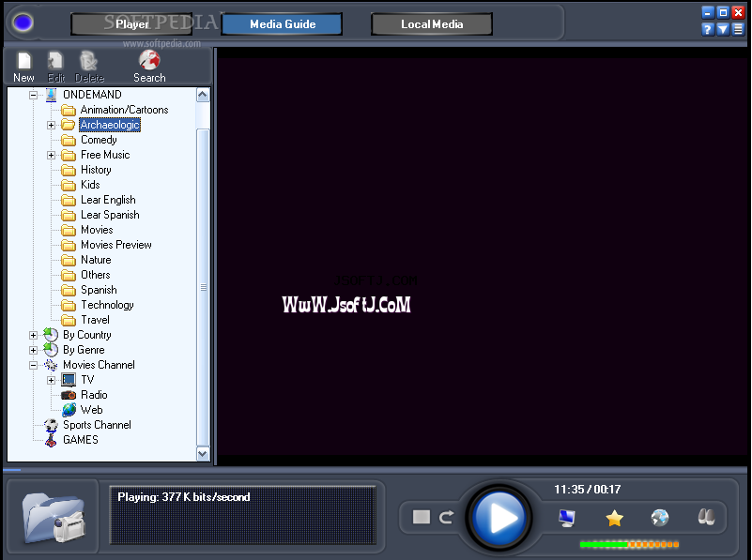The image size is (752, 560).
Task: Open the help question mark button
Action: point(707,30)
